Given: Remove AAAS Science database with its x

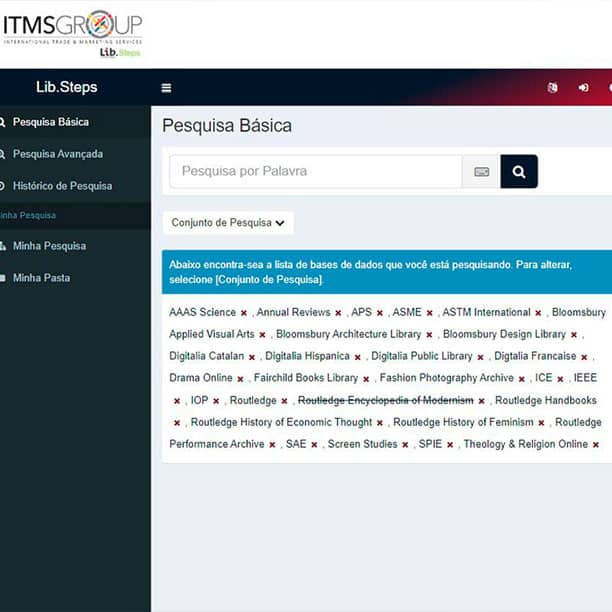Looking at the screenshot, I should click(244, 313).
